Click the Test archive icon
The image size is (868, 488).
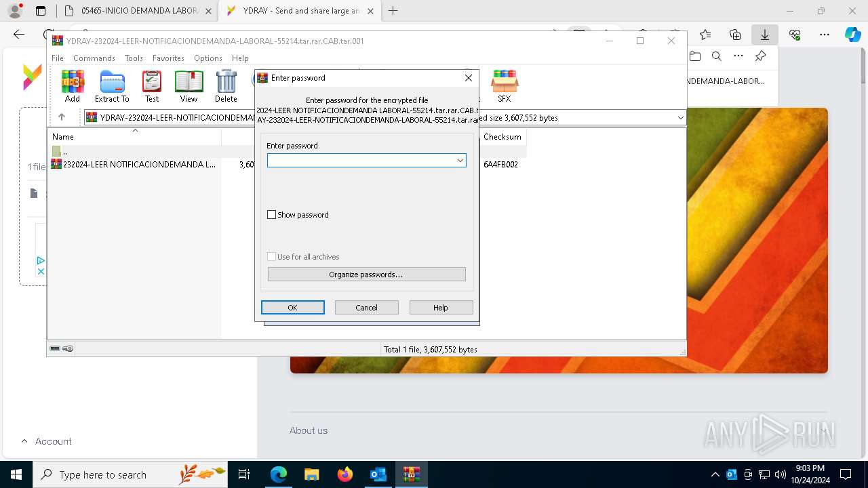click(x=152, y=86)
